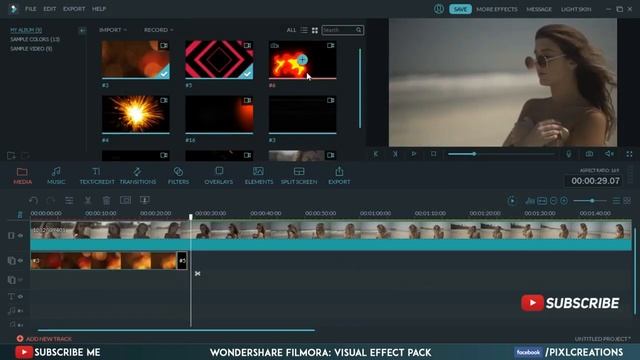The width and height of the screenshot is (640, 360).
Task: Click the voiceover microphone icon
Action: 569,154
